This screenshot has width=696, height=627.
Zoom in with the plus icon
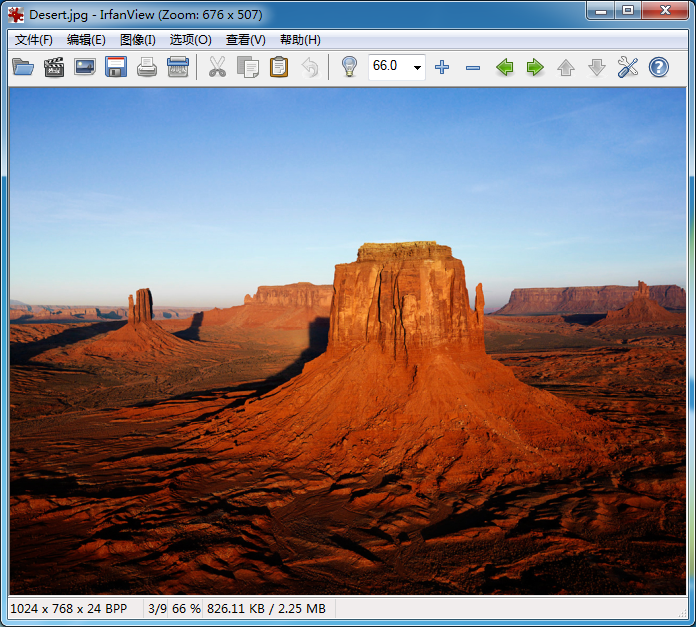click(x=442, y=67)
